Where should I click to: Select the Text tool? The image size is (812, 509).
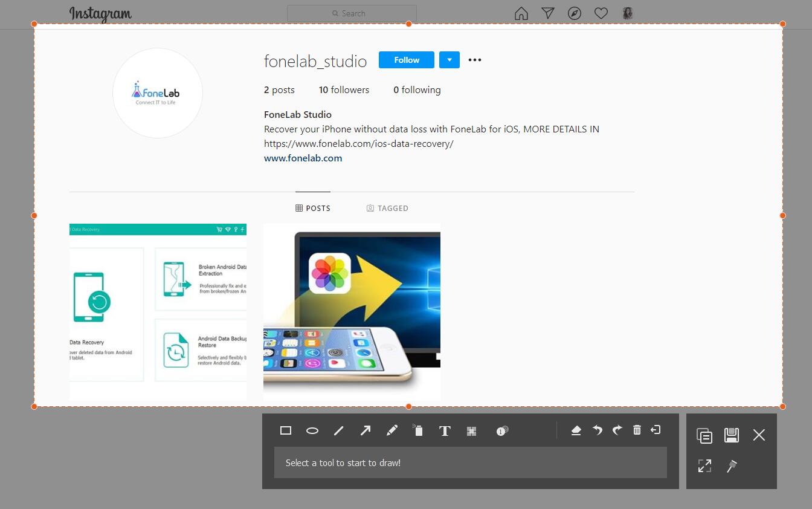click(x=445, y=430)
